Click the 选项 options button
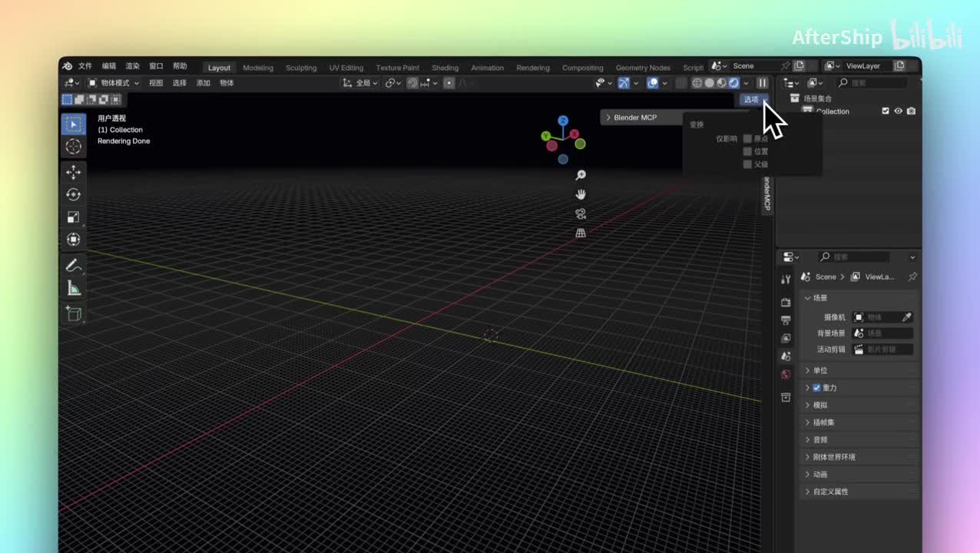The height and width of the screenshot is (553, 980). tap(750, 99)
